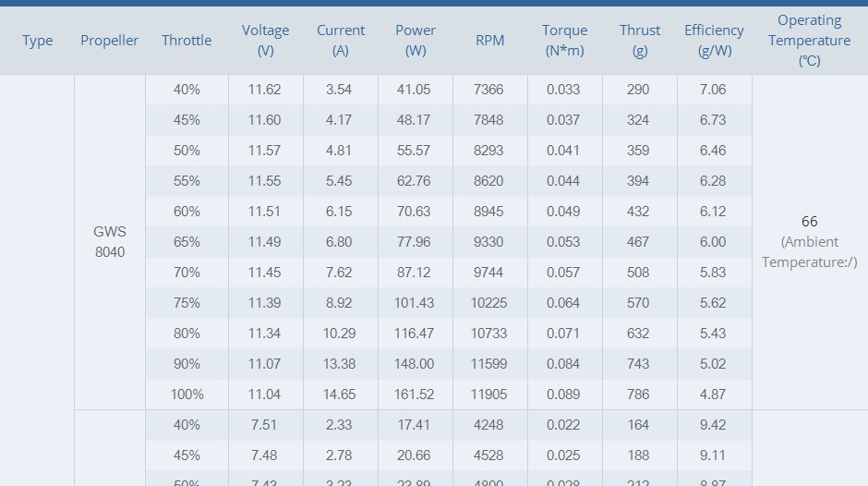
Task: Click current value 3.54
Action: (339, 90)
